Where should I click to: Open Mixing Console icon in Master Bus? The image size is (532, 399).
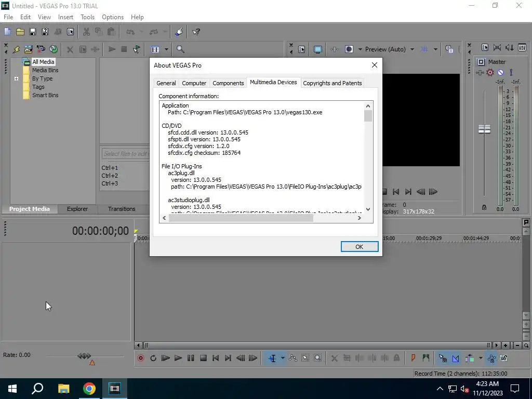coord(522,47)
